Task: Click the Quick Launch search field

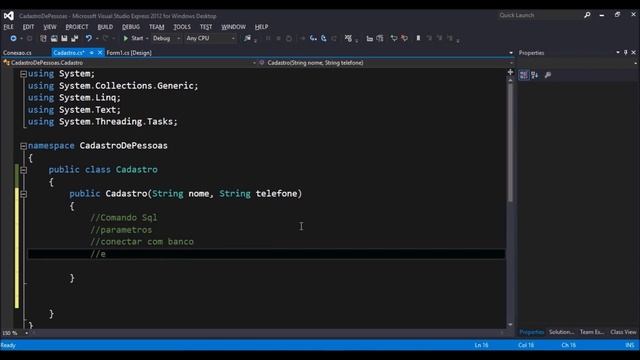Action: coord(539,15)
